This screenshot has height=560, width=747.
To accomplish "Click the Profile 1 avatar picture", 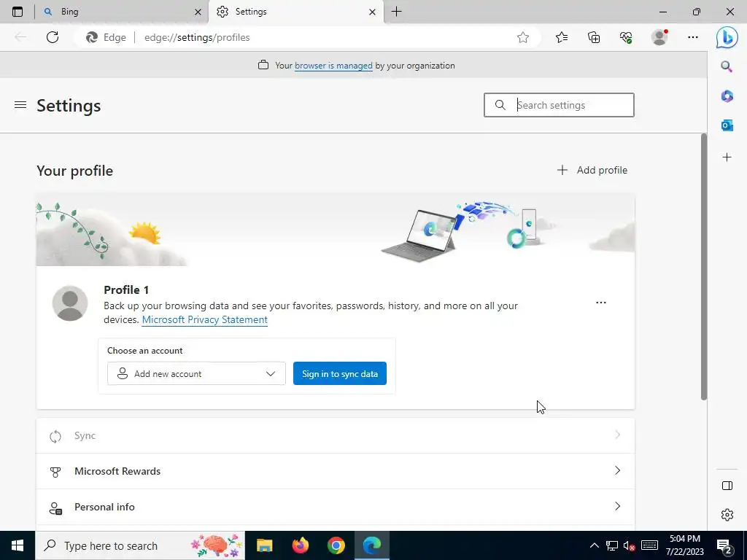I will click(x=70, y=303).
